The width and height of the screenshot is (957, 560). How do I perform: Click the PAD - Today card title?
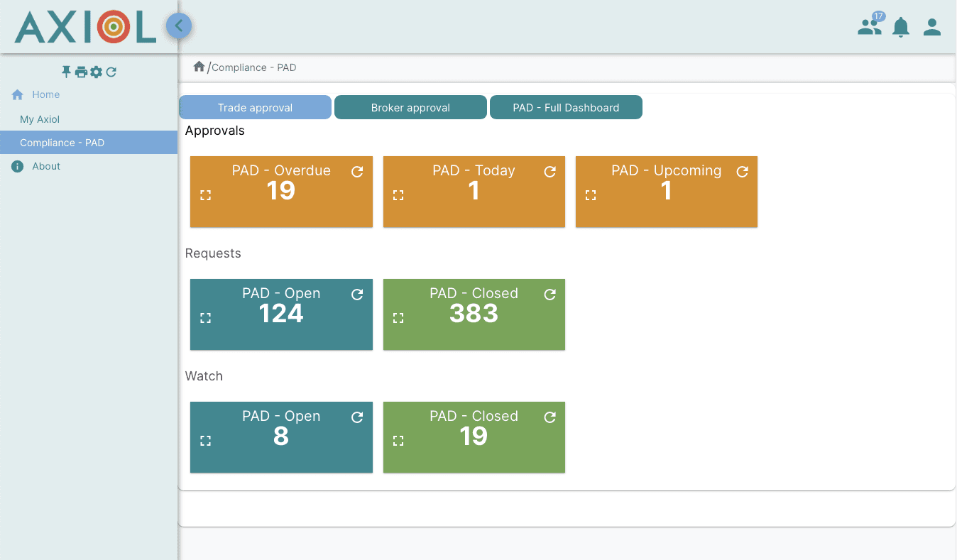click(474, 170)
